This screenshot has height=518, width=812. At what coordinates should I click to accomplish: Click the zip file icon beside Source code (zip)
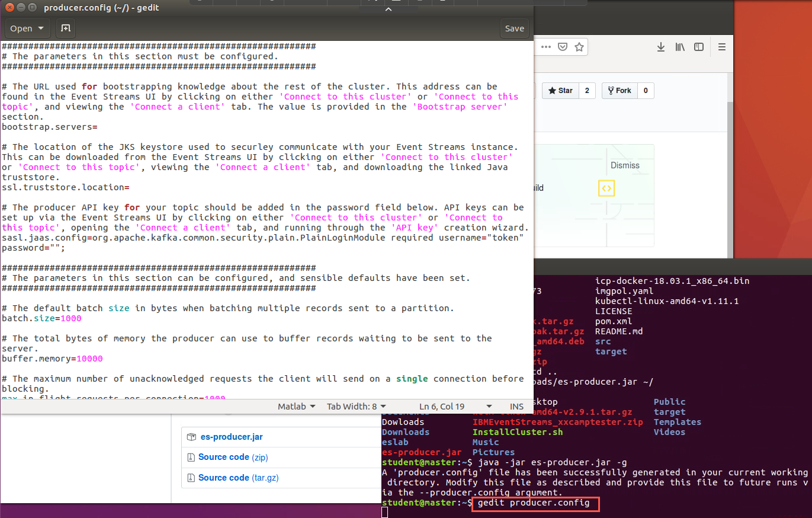point(191,457)
